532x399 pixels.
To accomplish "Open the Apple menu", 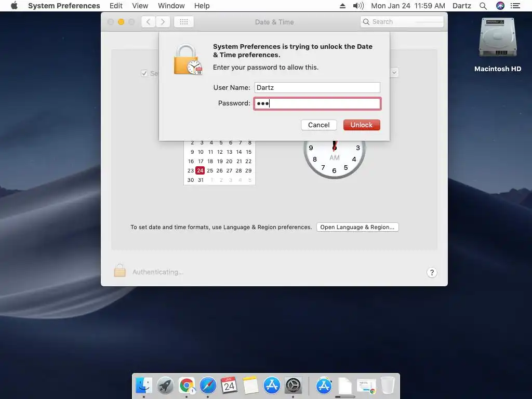I will (x=14, y=6).
